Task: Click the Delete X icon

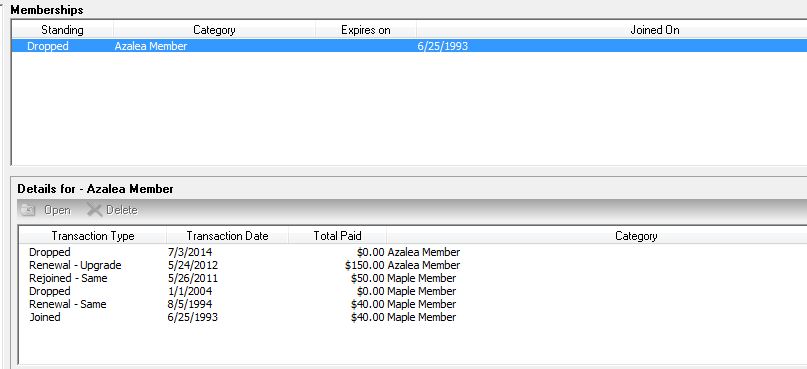Action: tap(94, 210)
